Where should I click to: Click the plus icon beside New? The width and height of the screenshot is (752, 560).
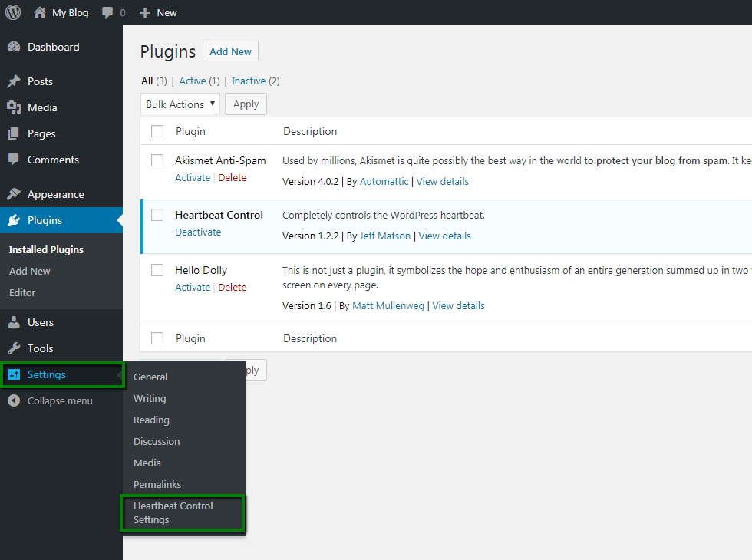click(145, 13)
